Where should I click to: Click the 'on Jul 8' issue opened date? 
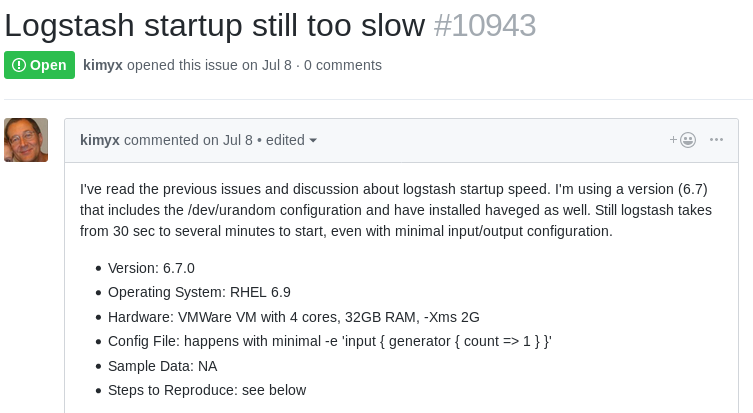tap(267, 65)
